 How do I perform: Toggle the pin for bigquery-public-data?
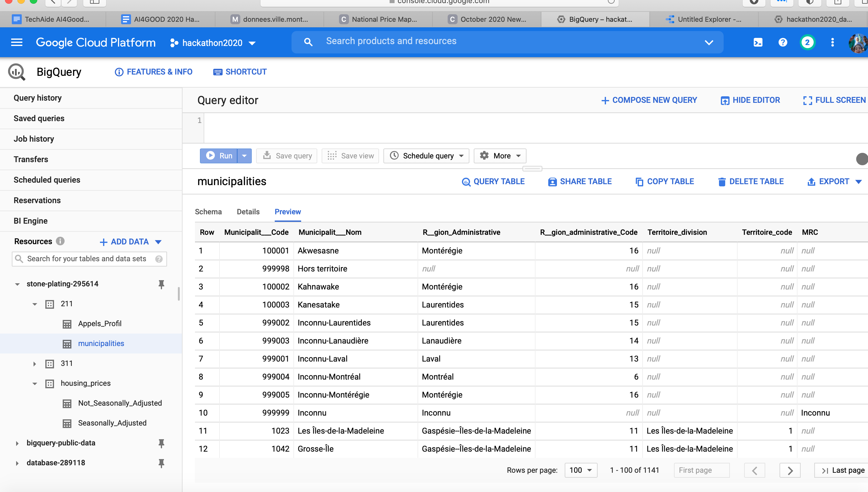click(x=161, y=443)
